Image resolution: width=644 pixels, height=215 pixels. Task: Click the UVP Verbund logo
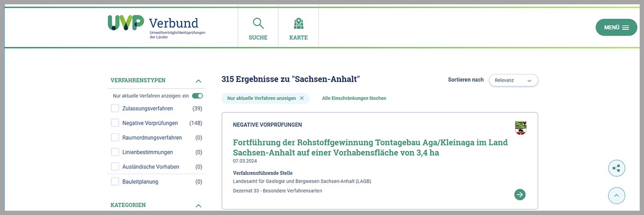(155, 26)
